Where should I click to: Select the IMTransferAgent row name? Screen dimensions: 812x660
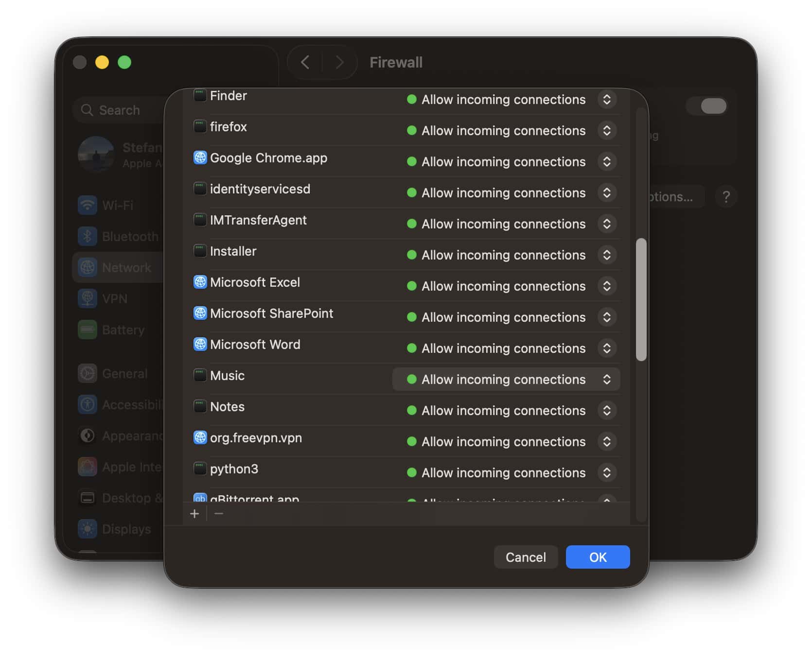pyautogui.click(x=258, y=220)
